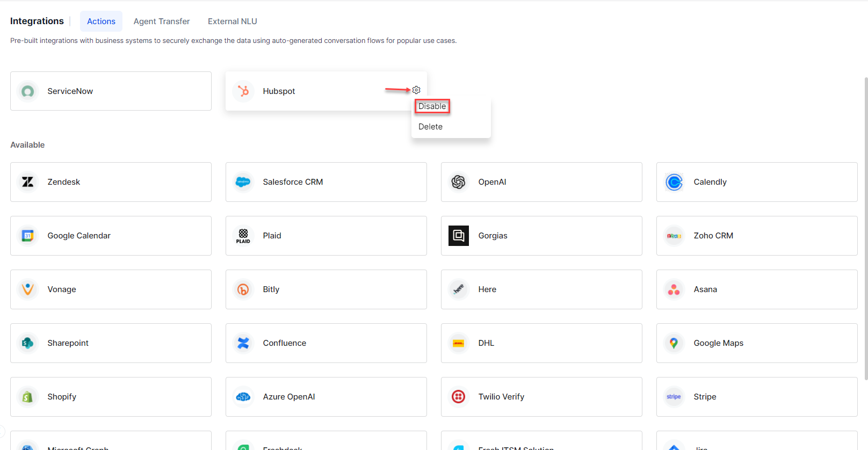Click the Google Maps pin icon
The image size is (868, 450).
click(x=674, y=343)
